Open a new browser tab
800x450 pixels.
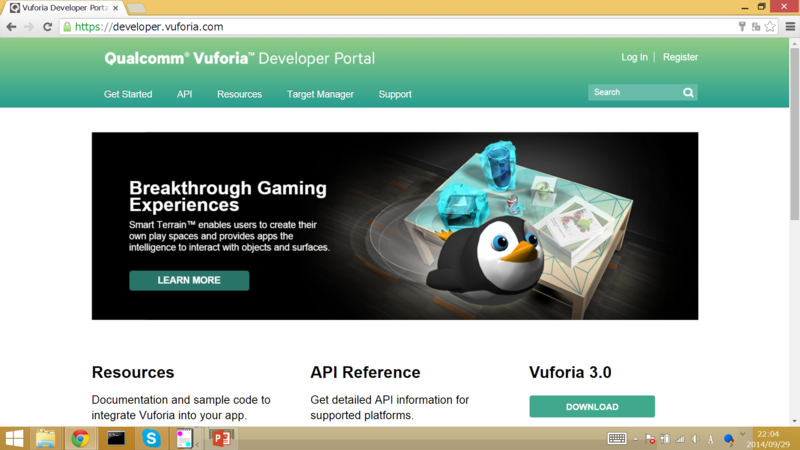coord(136,8)
